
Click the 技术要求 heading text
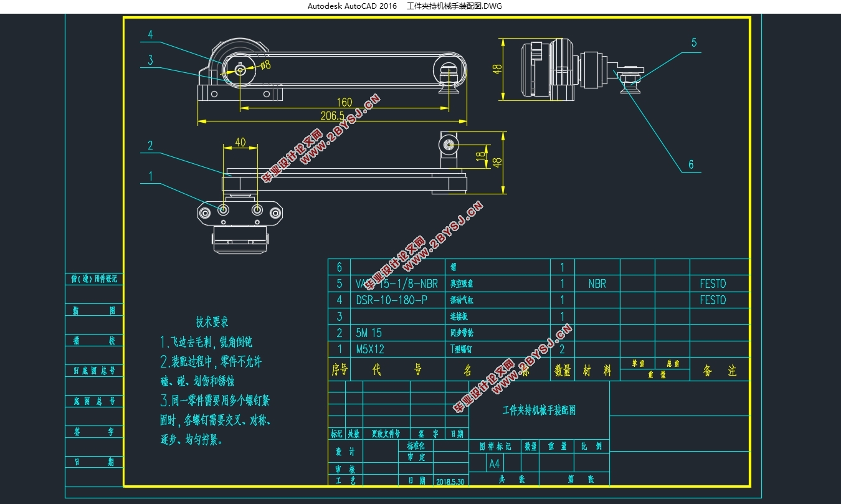point(212,322)
